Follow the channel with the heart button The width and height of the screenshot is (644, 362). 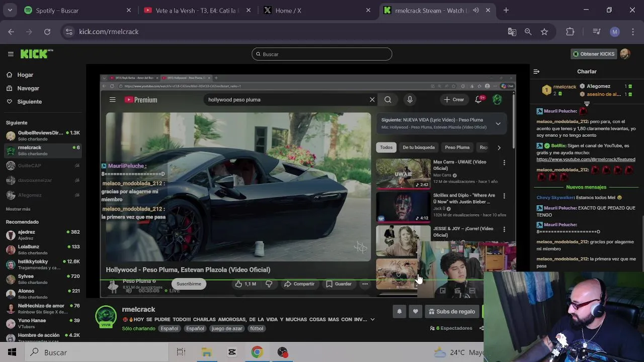point(416,312)
